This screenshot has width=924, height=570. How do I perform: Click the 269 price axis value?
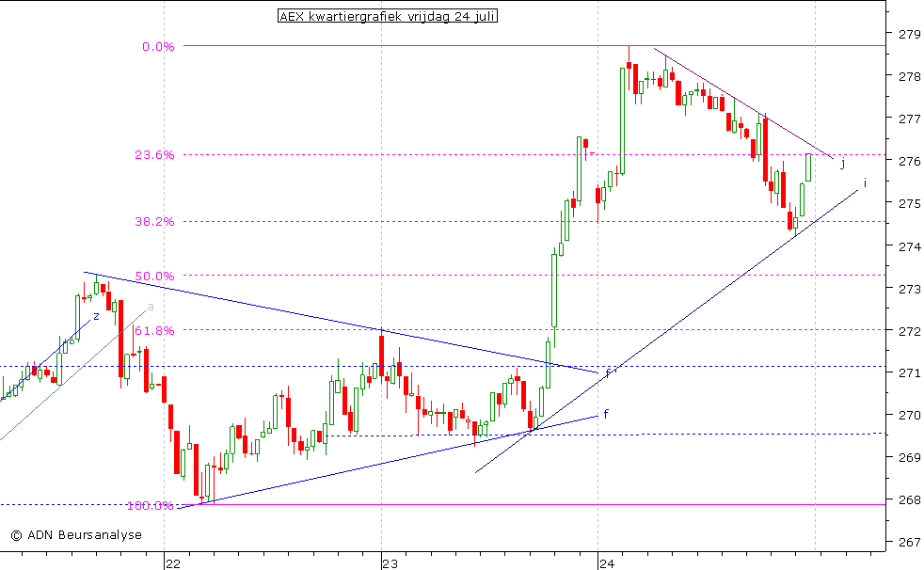point(909,457)
